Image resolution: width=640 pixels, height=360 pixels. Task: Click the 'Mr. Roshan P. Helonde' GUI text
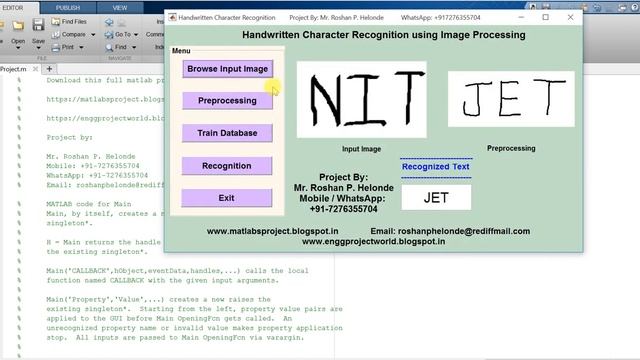pyautogui.click(x=344, y=188)
